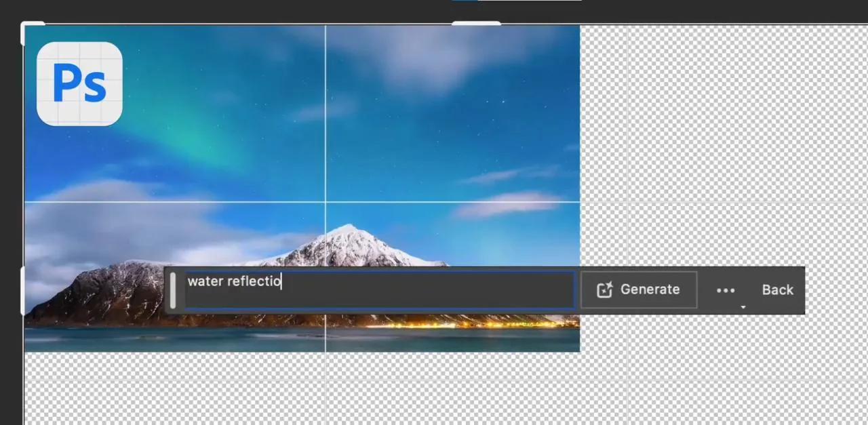Open the three-dots more options menu
The image size is (868, 425).
point(726,290)
